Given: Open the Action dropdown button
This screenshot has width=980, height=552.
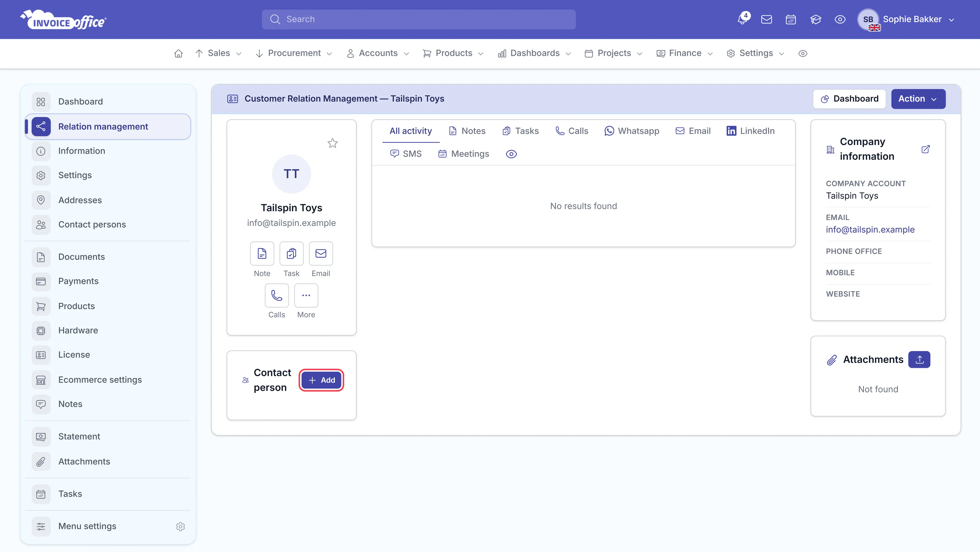Looking at the screenshot, I should [918, 99].
